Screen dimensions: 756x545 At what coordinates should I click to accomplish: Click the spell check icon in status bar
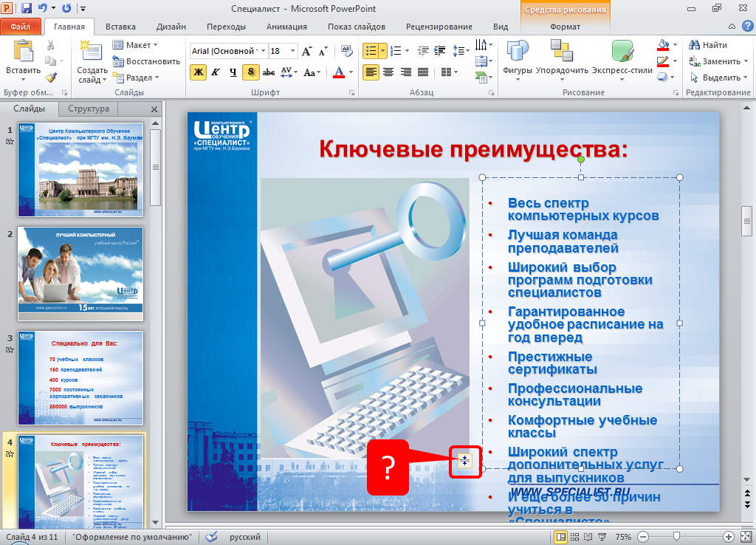(211, 537)
